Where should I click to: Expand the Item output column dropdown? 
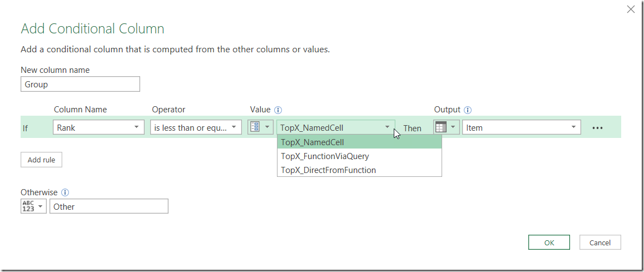(522, 127)
